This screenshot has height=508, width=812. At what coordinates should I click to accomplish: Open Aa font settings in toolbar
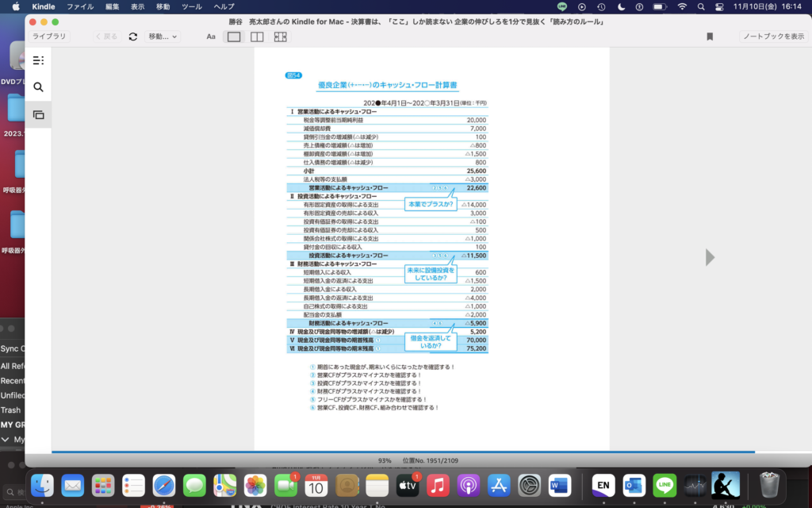[x=211, y=37]
